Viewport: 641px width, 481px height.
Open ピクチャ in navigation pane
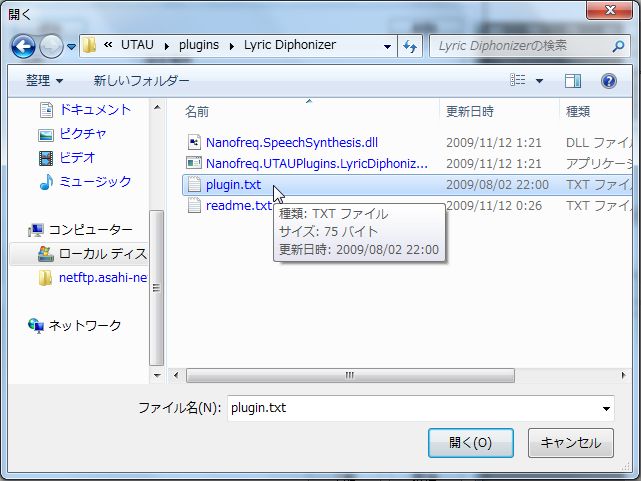point(83,134)
